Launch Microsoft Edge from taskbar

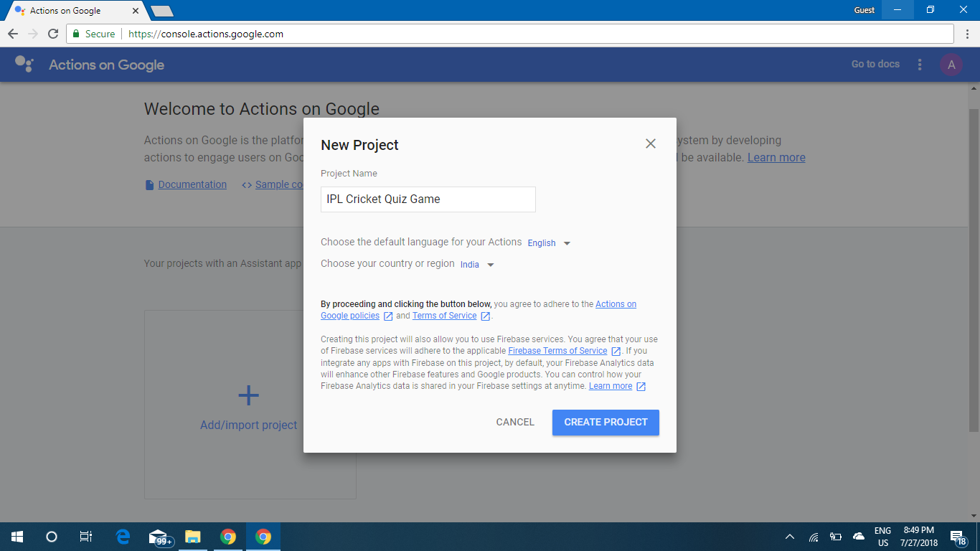[123, 537]
